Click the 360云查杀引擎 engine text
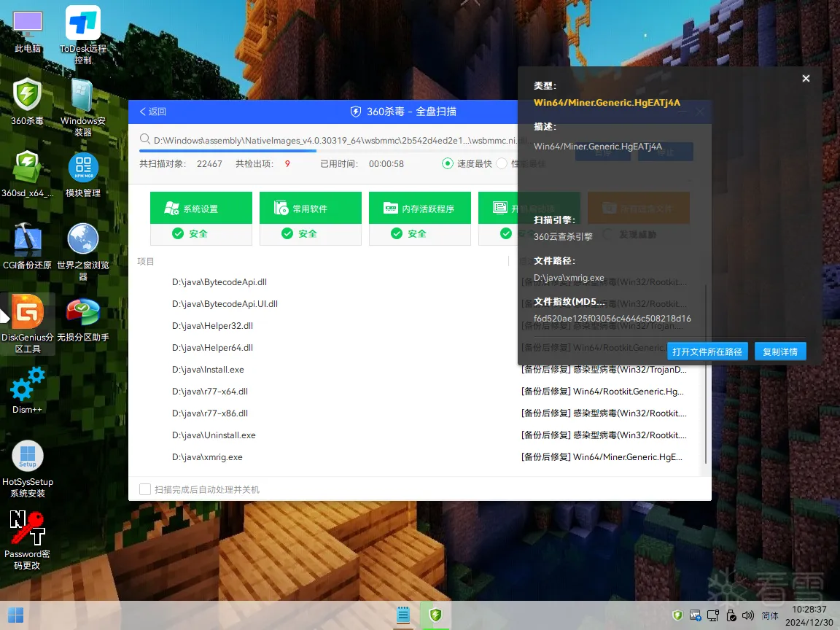Image resolution: width=840 pixels, height=630 pixels. (563, 236)
